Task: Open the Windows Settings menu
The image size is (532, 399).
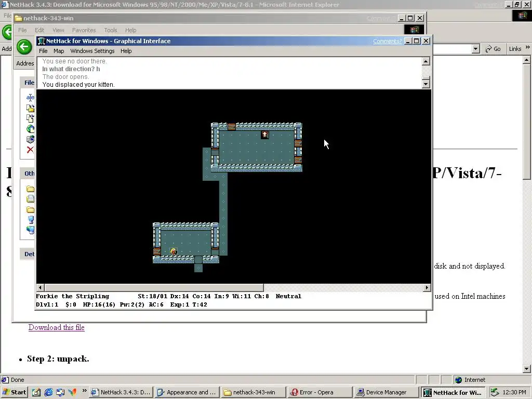Action: (x=92, y=51)
